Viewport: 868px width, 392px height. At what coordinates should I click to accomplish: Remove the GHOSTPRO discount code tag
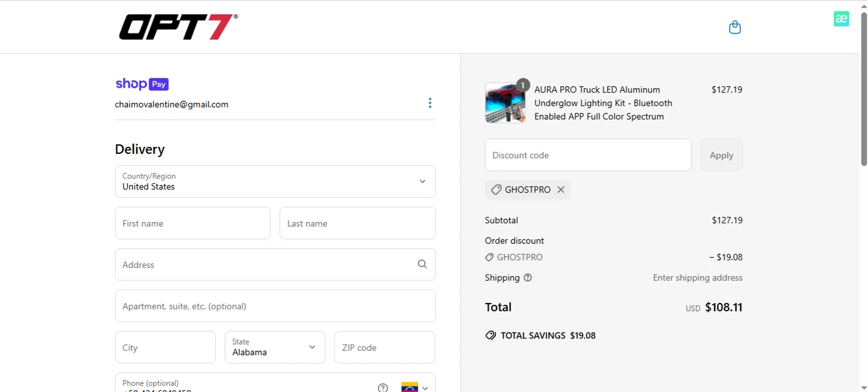(560, 190)
